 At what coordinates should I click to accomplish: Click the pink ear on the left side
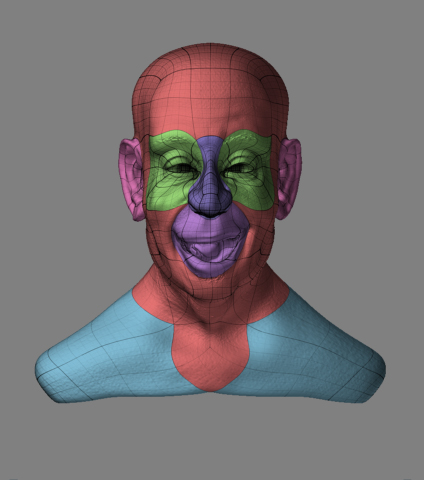pos(131,179)
